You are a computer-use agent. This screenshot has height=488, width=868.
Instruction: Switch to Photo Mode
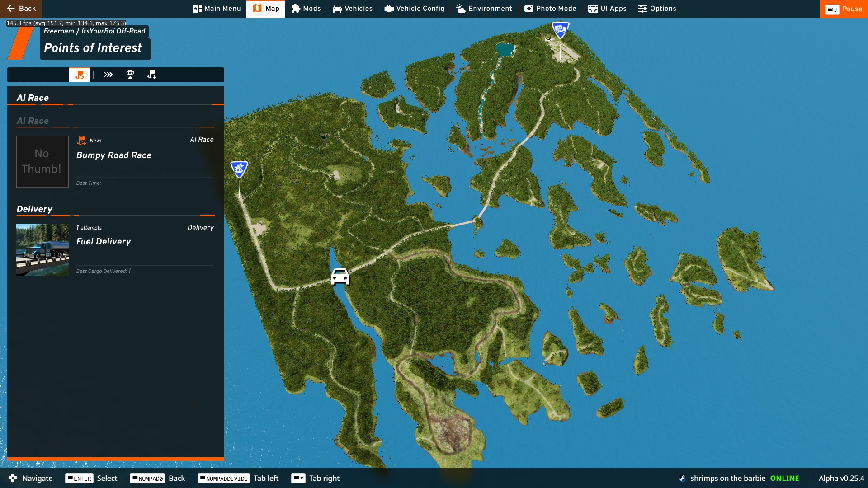(x=550, y=9)
